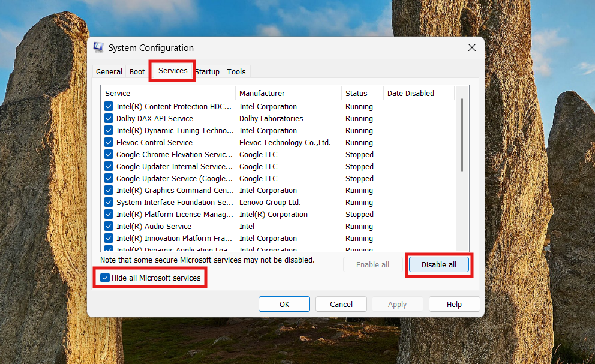Uncheck Google Chrome Elevation Service
595x364 pixels.
point(109,154)
